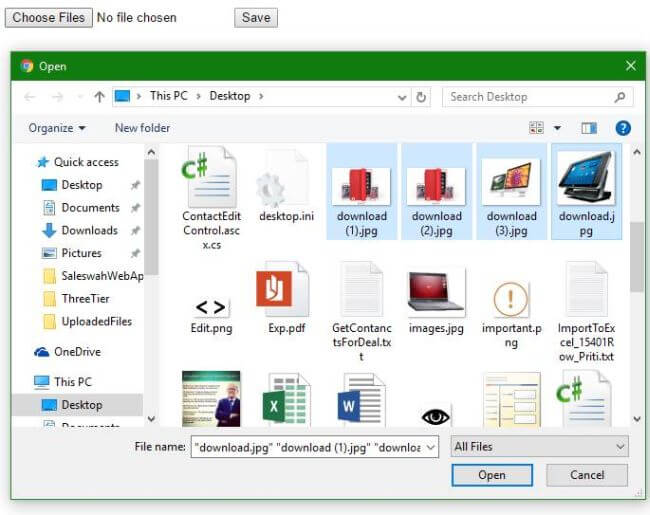
Task: Refresh the Desktop folder view
Action: [x=421, y=97]
